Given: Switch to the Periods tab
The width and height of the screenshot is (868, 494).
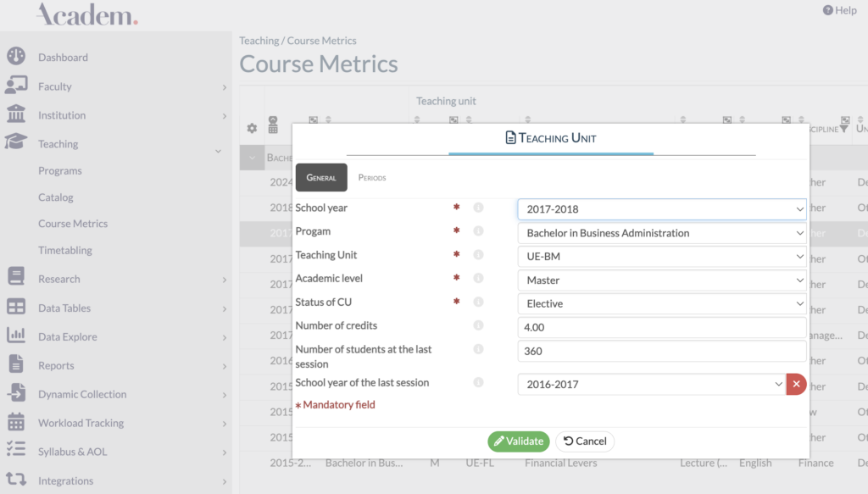Looking at the screenshot, I should pyautogui.click(x=372, y=178).
